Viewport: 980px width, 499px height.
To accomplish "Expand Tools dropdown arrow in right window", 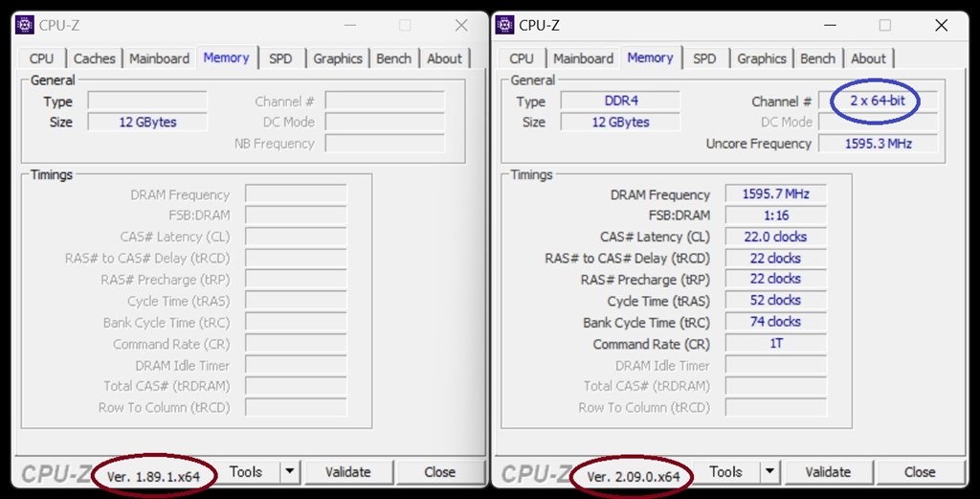I will [x=770, y=472].
